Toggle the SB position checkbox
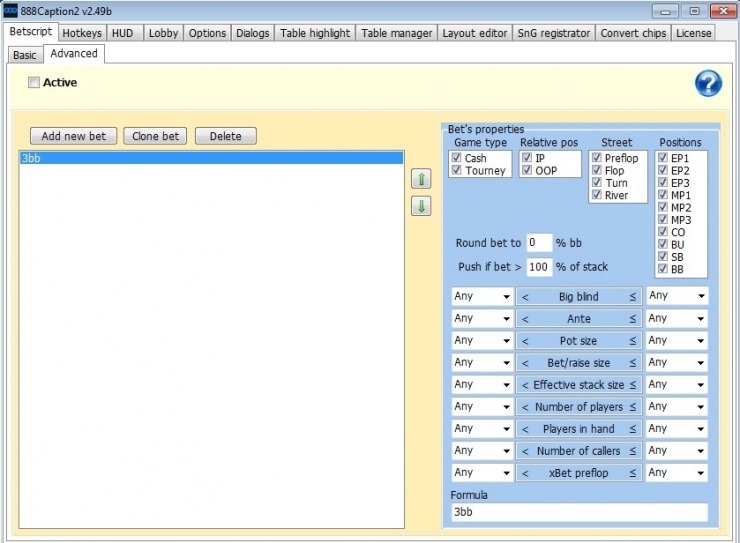 (663, 256)
